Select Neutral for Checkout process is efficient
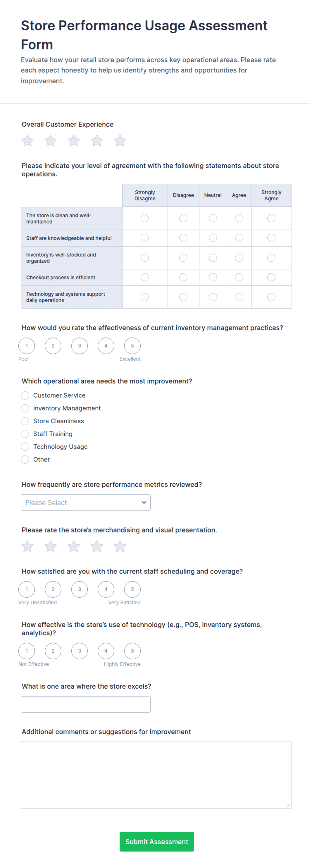Screen dimensions: 310x868 [213, 277]
